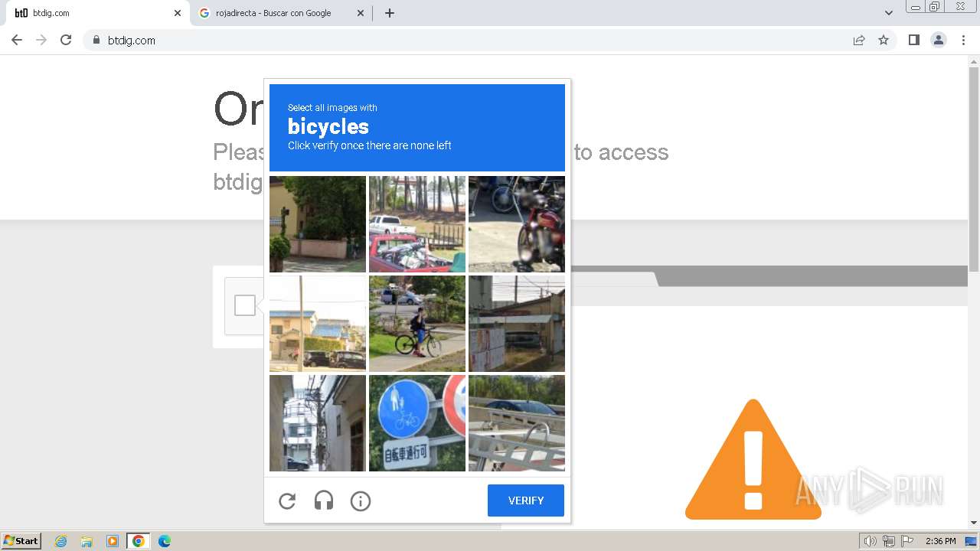Viewport: 980px width, 551px height.
Task: Click the VERIFY button
Action: pyautogui.click(x=526, y=500)
